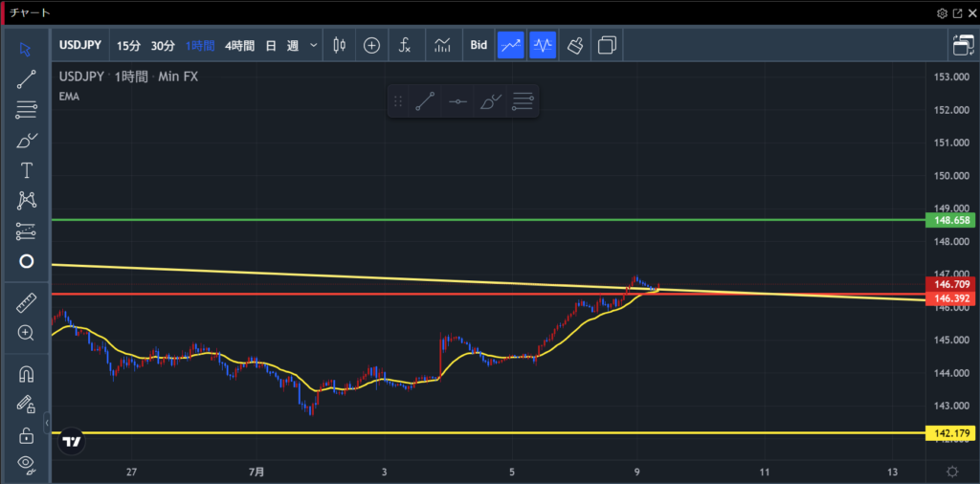Select the trend line drawing tool
980x484 pixels.
26,80
